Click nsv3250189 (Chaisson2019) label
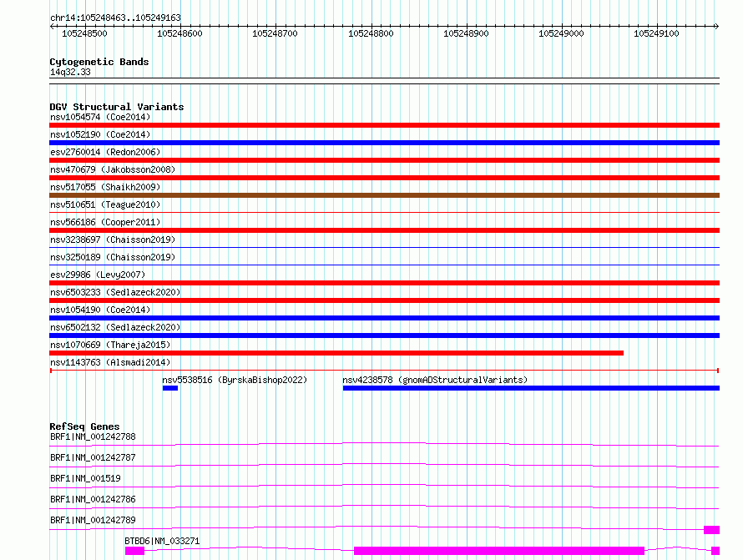 113,257
